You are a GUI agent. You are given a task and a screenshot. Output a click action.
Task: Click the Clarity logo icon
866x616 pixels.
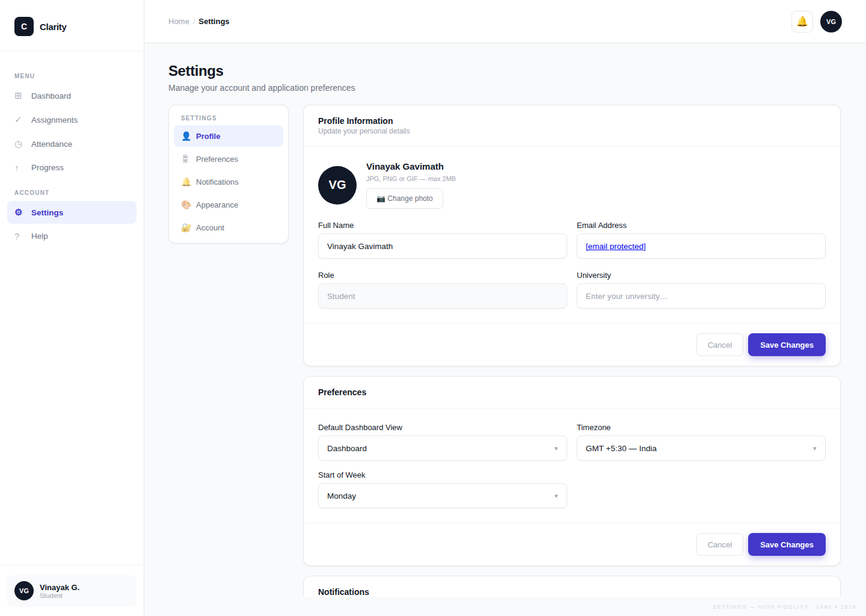pos(24,26)
